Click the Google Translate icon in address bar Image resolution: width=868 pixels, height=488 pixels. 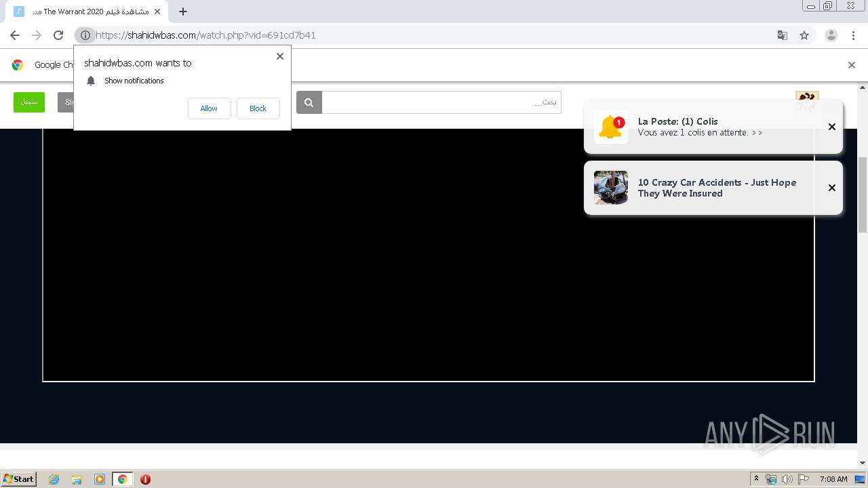[782, 35]
